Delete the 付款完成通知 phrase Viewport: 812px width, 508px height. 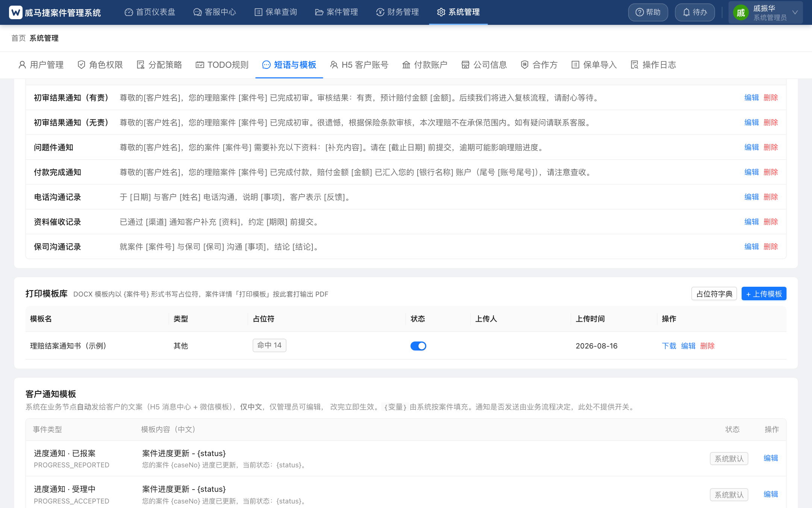point(771,172)
